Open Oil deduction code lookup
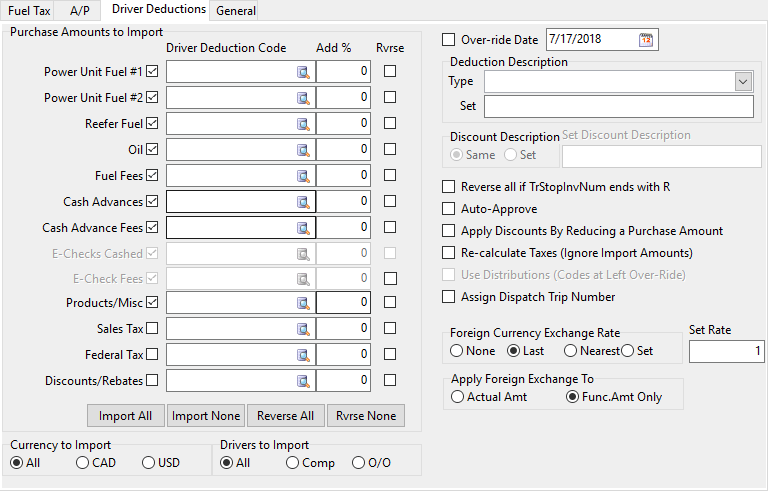This screenshot has height=491, width=768. pyautogui.click(x=303, y=150)
